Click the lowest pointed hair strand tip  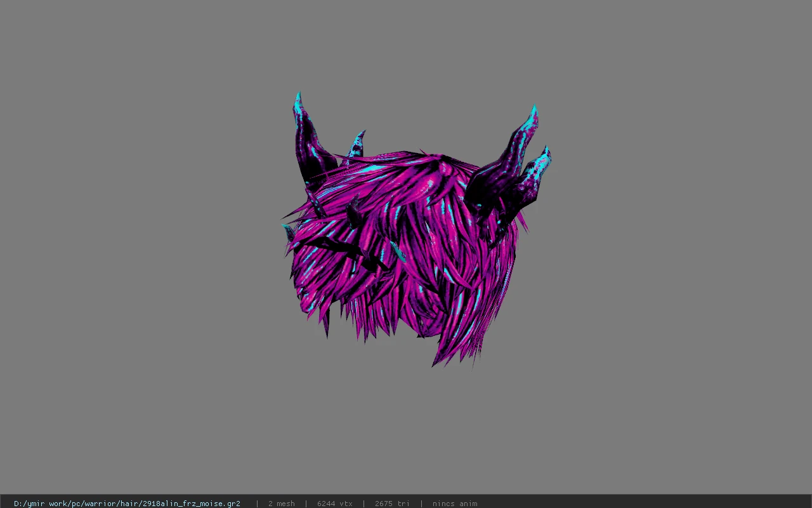(436, 361)
